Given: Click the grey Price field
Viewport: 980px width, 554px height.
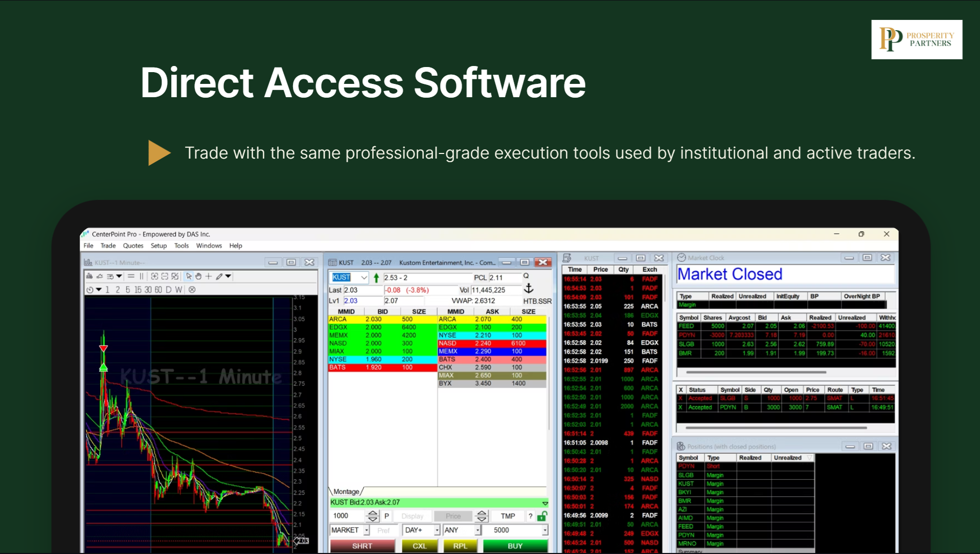Looking at the screenshot, I should [x=453, y=516].
